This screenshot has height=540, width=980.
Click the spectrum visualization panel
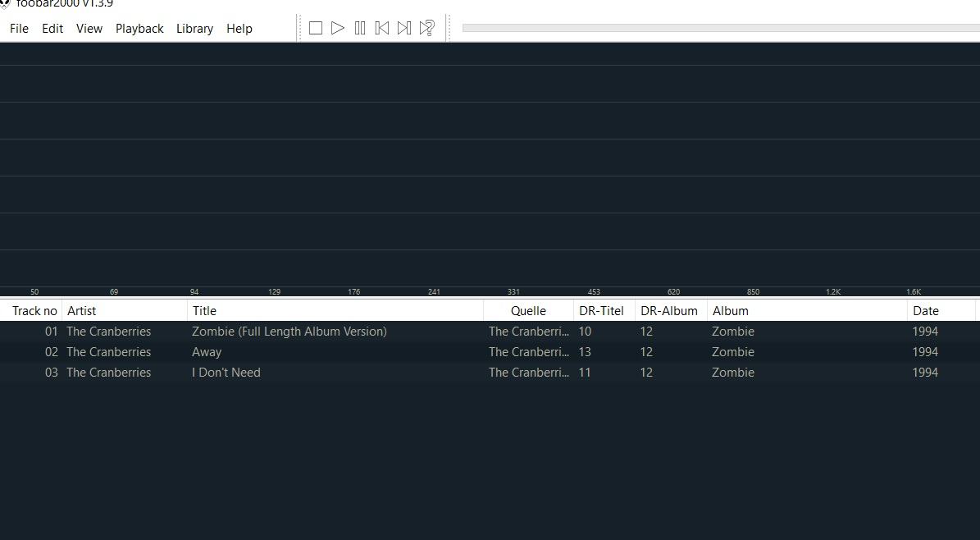point(490,169)
